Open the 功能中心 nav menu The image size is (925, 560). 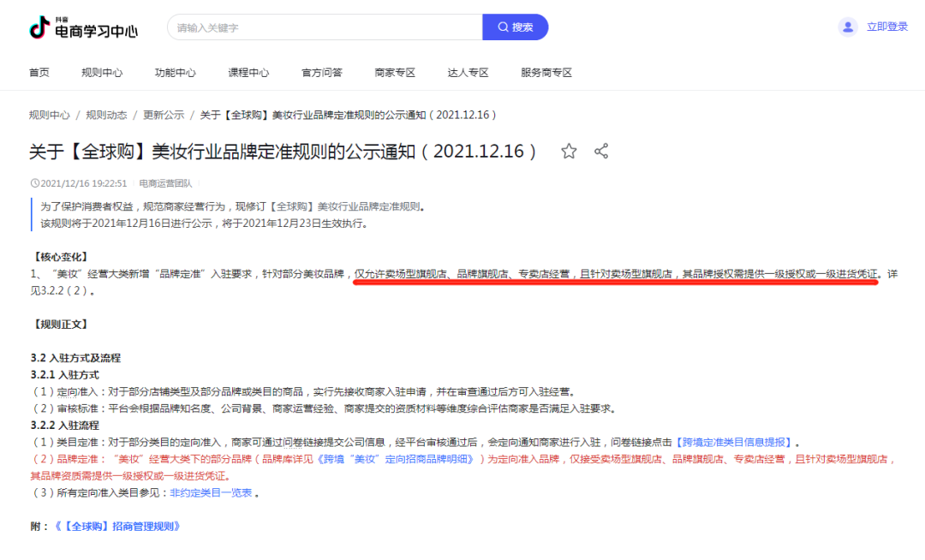[176, 73]
